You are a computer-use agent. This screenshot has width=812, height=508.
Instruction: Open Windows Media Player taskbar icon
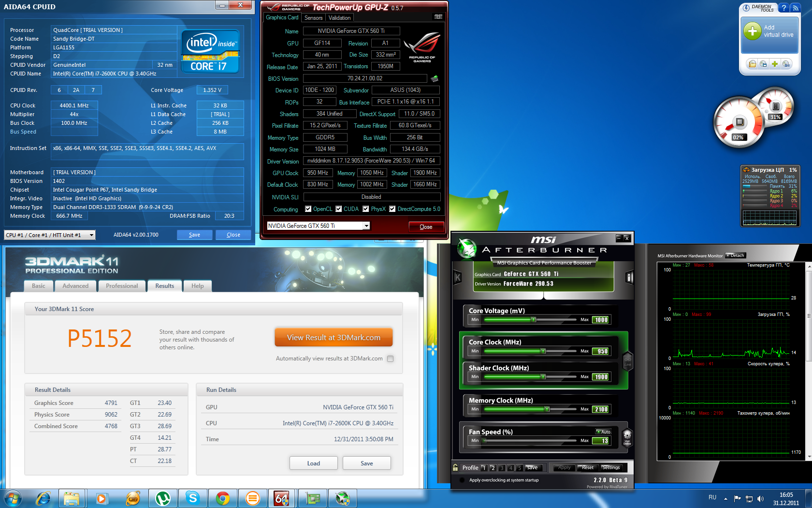[102, 498]
